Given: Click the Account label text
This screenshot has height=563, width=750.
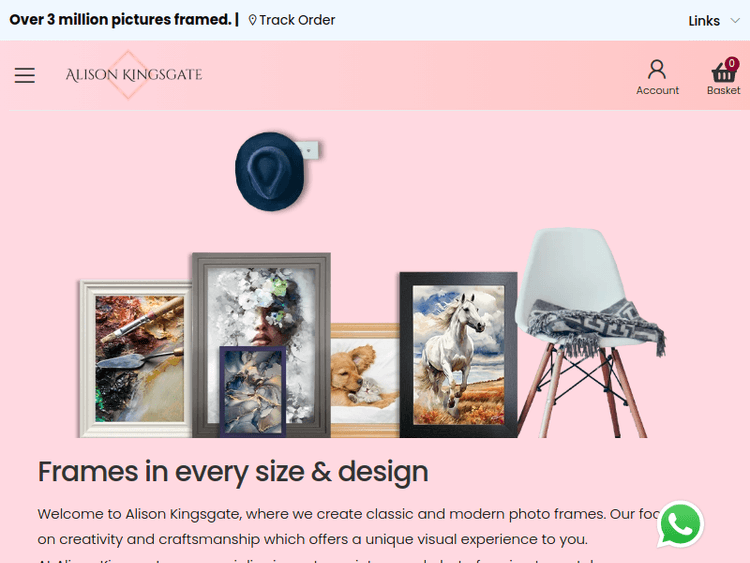Looking at the screenshot, I should click(x=657, y=90).
